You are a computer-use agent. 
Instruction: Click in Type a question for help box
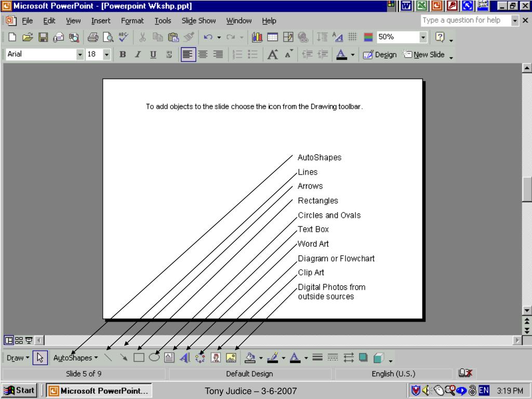(x=465, y=20)
